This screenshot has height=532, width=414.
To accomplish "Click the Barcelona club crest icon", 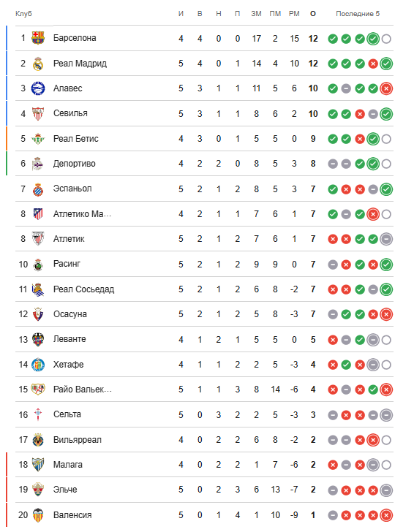I will coord(38,38).
